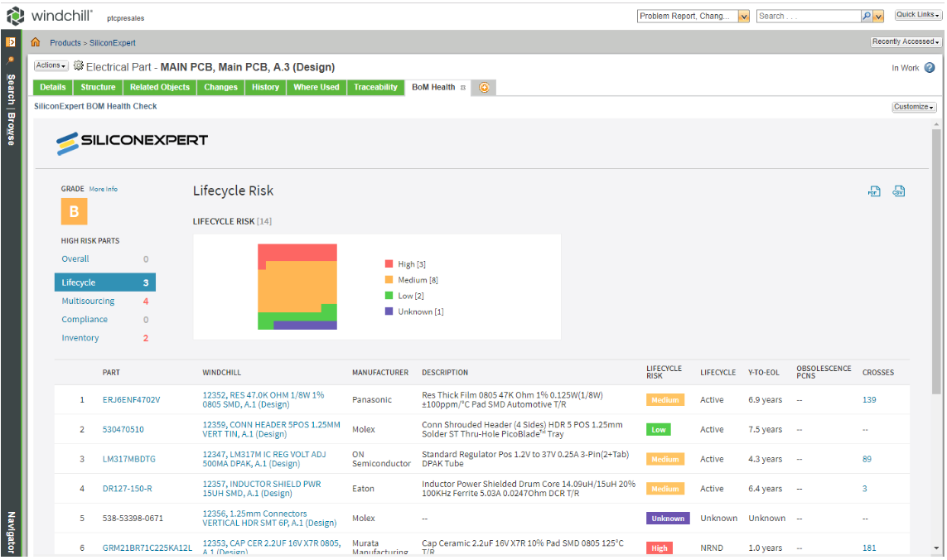Image resolution: width=947 pixels, height=560 pixels.
Task: Open the 139 crosses link
Action: [869, 400]
